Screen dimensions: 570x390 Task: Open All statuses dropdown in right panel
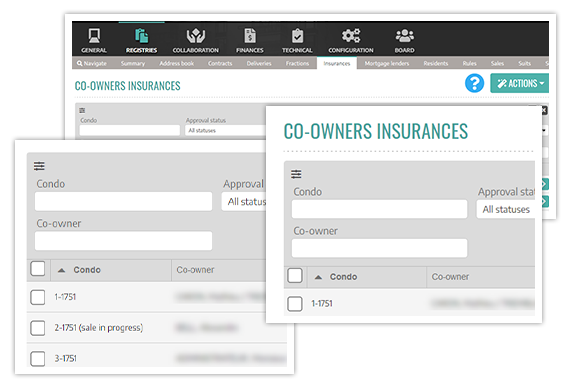506,209
